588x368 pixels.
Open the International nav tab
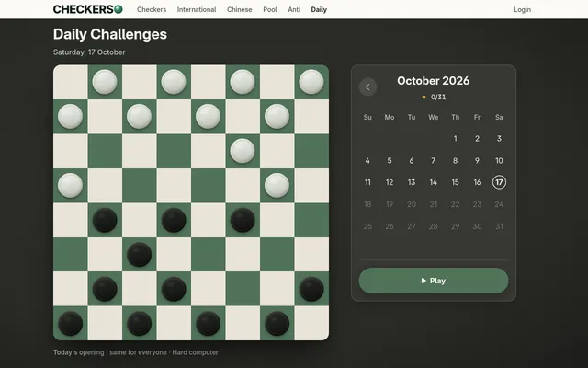coord(197,10)
